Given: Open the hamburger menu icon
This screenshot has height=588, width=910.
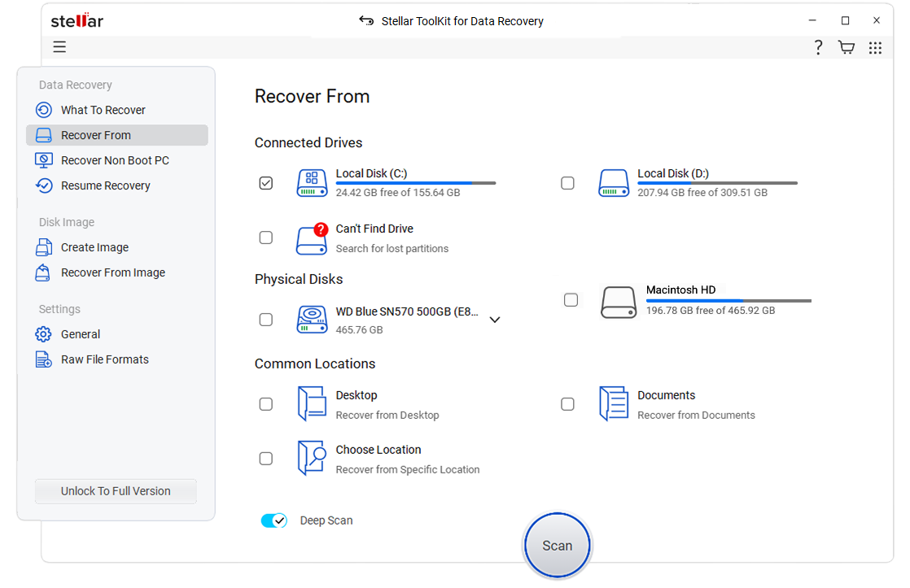Looking at the screenshot, I should tap(59, 47).
